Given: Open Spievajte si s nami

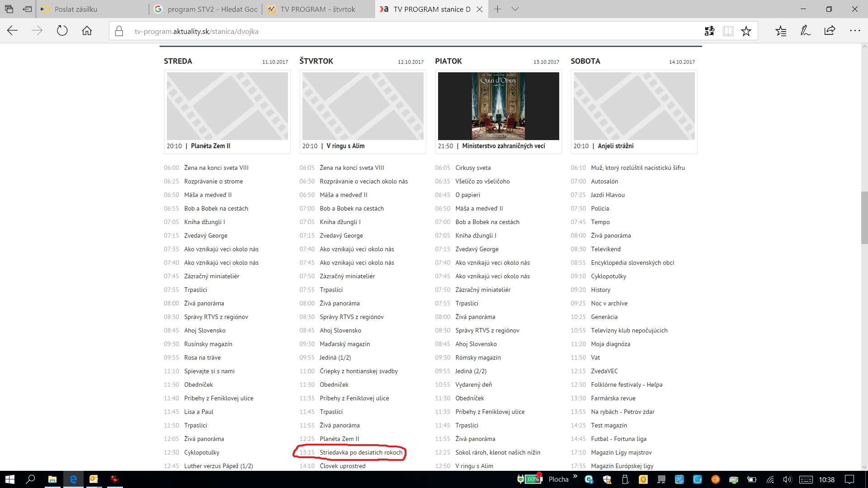Looking at the screenshot, I should [209, 371].
